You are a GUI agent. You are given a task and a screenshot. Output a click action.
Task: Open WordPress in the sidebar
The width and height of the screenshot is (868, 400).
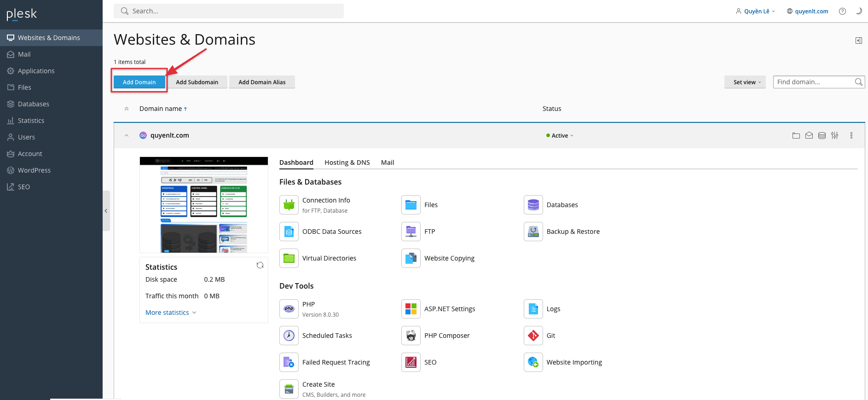pyautogui.click(x=34, y=170)
